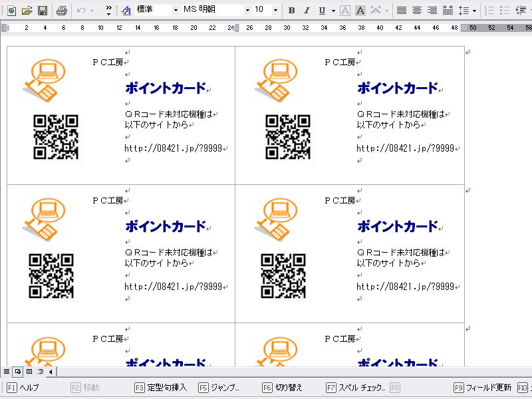Screen dimensions: 532x399
Task: Click the new document icon in toolbar
Action: click(x=11, y=11)
